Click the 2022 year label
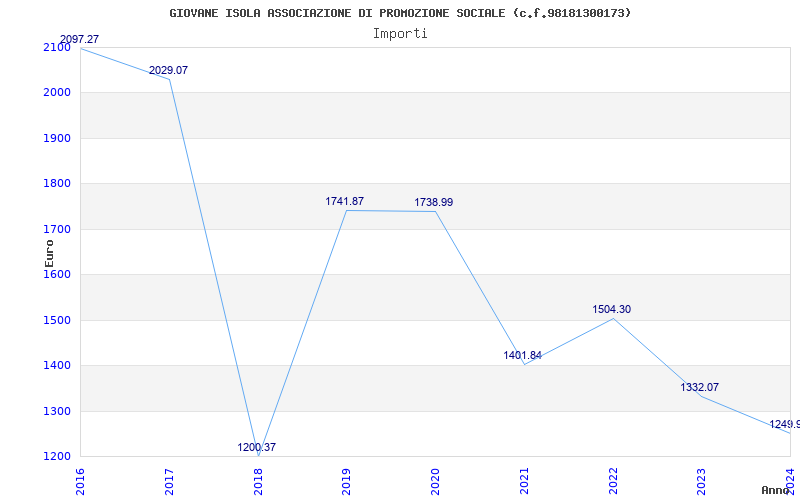The width and height of the screenshot is (800, 500). point(613,481)
